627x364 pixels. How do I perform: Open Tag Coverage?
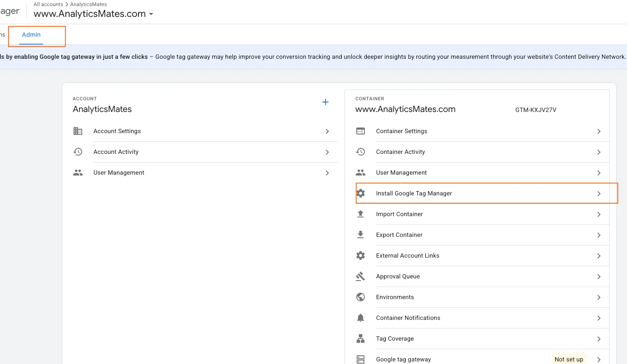482,338
